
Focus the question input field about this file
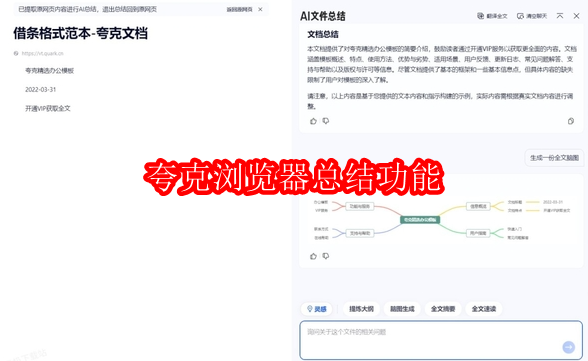(441, 340)
